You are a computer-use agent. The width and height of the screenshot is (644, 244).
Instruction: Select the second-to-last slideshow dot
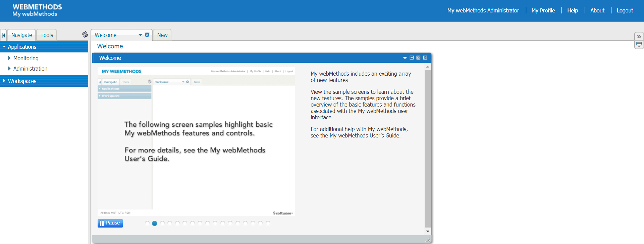click(260, 223)
